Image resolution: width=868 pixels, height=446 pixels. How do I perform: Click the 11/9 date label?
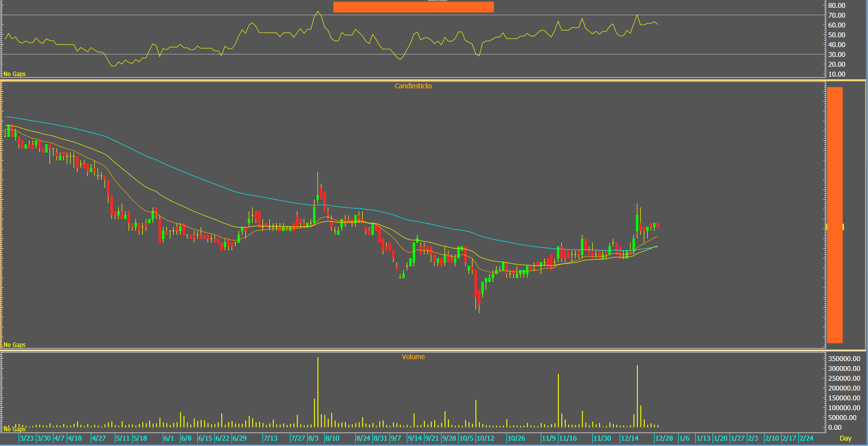[x=549, y=438]
